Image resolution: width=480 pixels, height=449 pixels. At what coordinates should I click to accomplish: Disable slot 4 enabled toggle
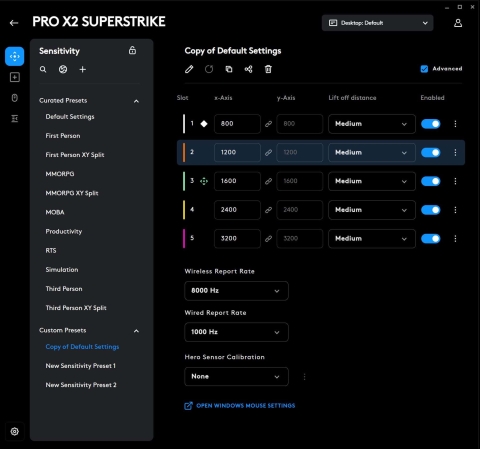(431, 210)
